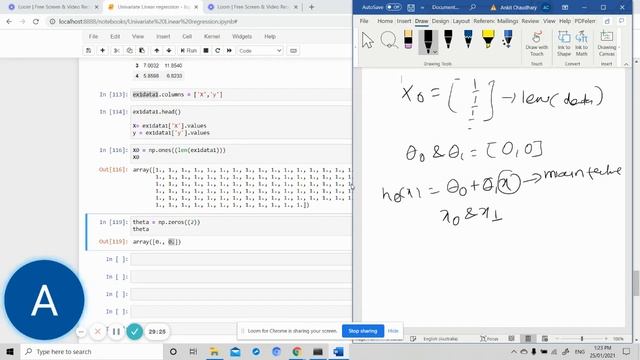Viewport: 640px width, 360px height.
Task: Open Word ribbon display options
Action: 565,7
